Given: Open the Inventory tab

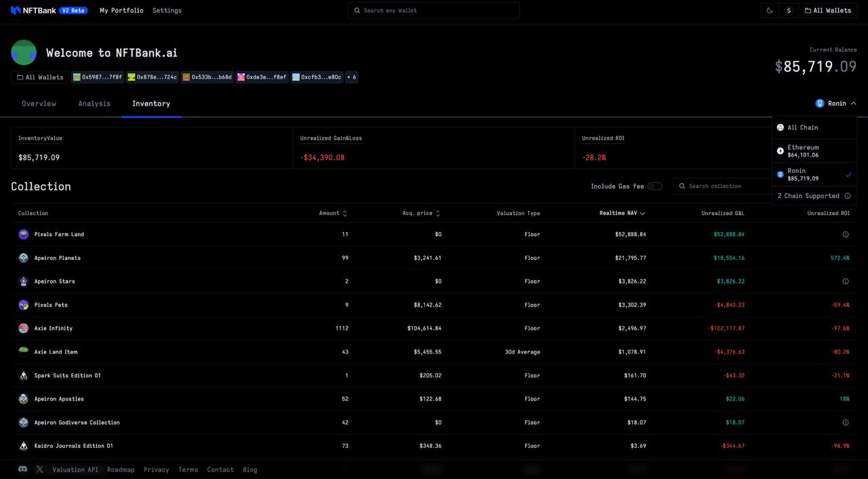Looking at the screenshot, I should tap(151, 103).
